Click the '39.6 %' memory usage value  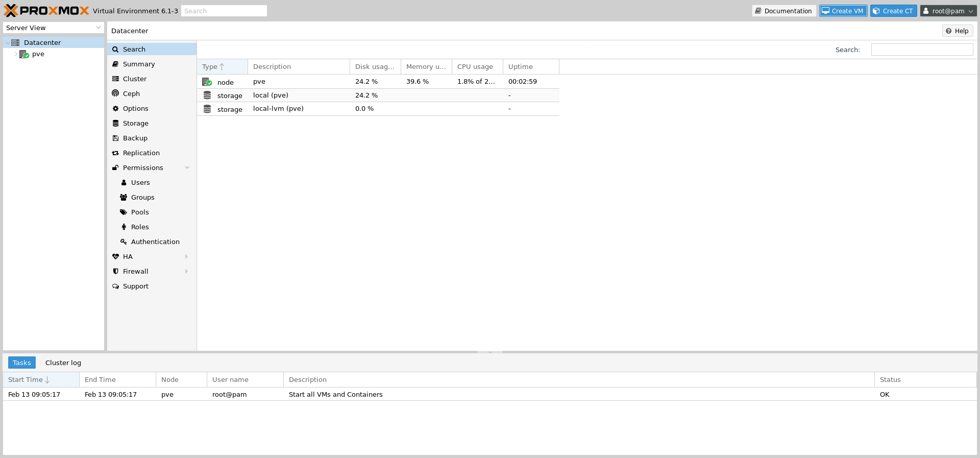418,82
